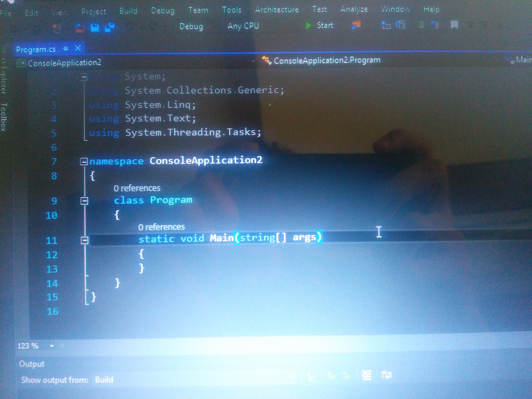Toggle word wrap in Output panel
This screenshot has height=399, width=532.
click(x=386, y=375)
